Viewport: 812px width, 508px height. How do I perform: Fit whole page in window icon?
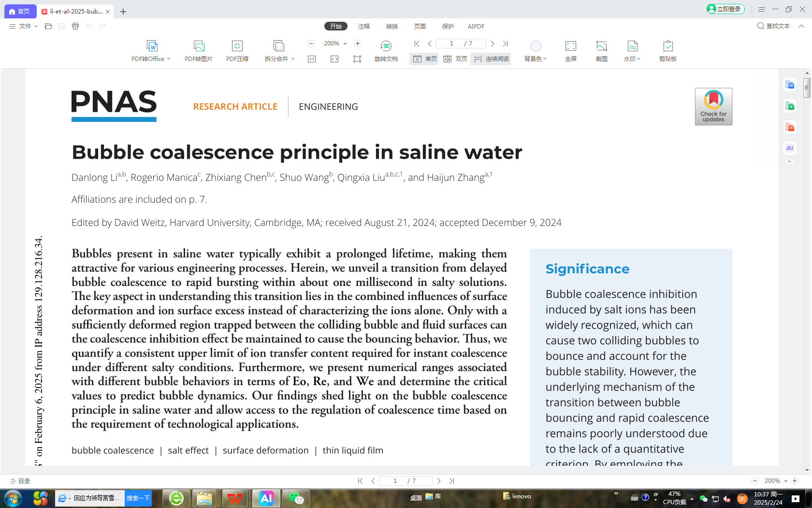(x=357, y=59)
